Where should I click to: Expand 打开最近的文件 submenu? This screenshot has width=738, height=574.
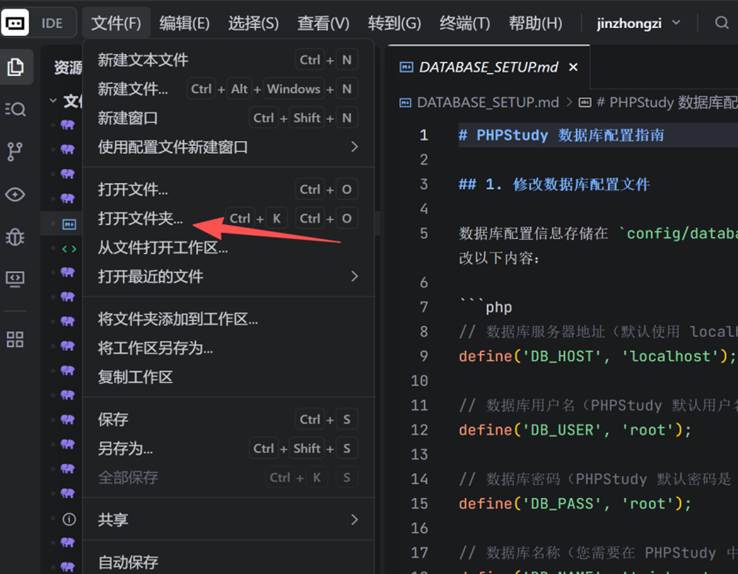pos(228,276)
